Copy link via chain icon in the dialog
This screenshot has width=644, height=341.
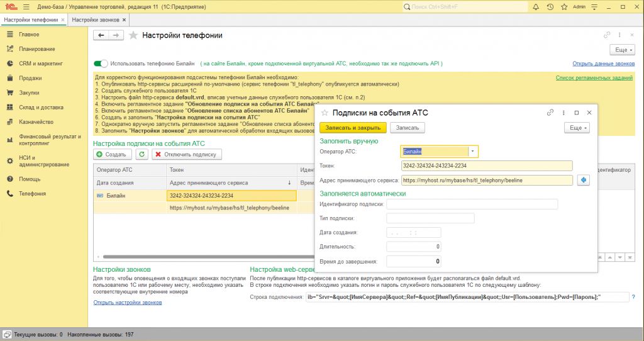550,113
